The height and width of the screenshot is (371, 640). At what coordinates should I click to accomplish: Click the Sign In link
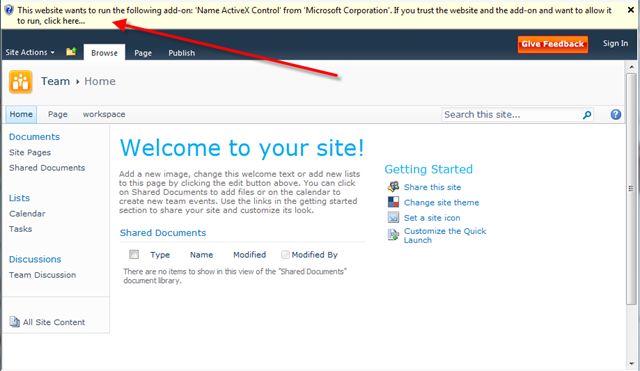point(615,43)
